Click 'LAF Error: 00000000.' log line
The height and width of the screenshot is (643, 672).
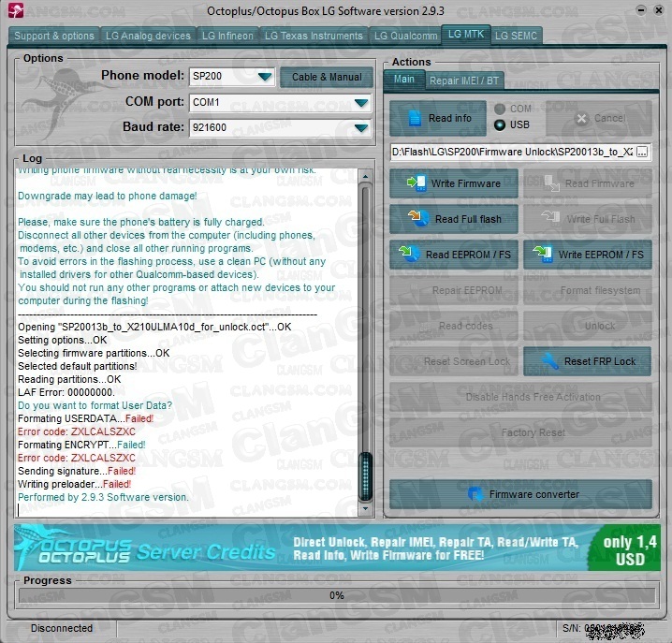[x=66, y=392]
